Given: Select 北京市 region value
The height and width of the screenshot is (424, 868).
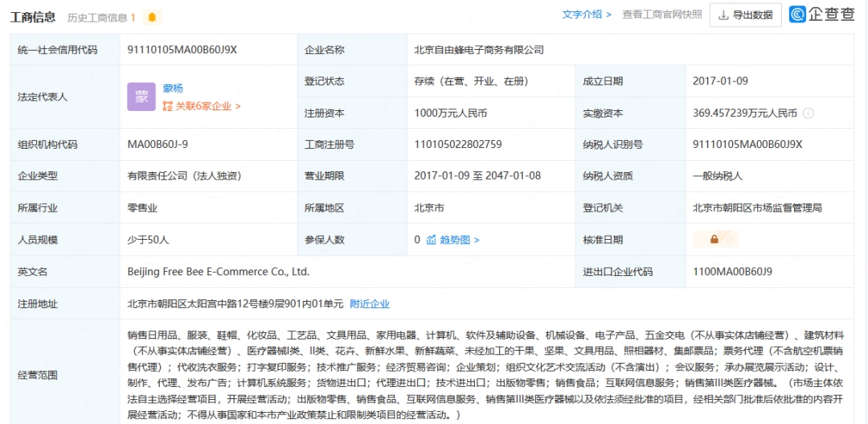Looking at the screenshot, I should click(x=429, y=208).
